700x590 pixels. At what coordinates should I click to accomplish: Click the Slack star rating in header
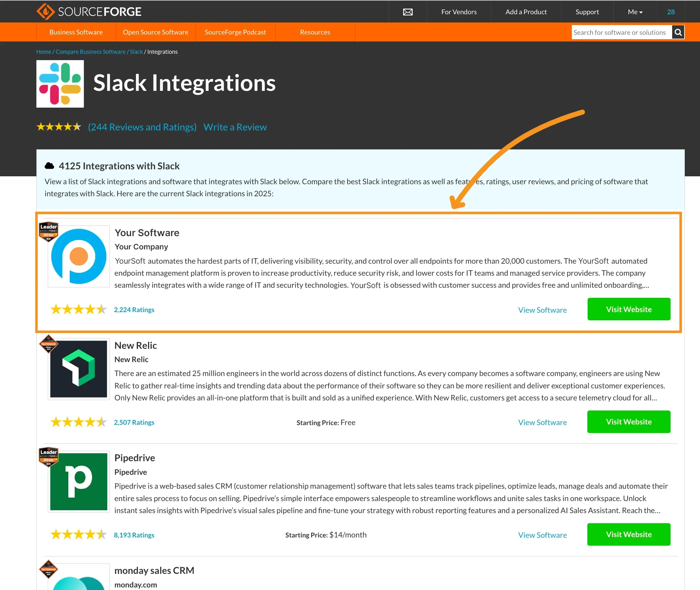click(59, 127)
